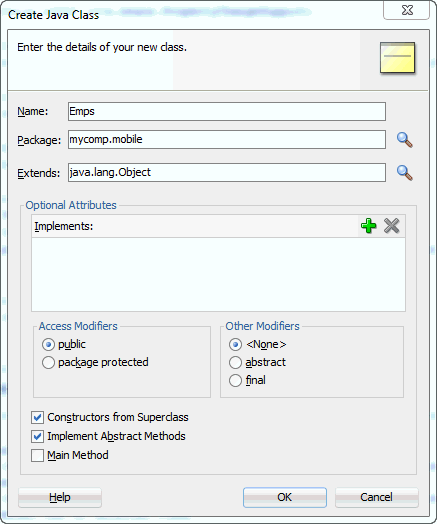Browse packages with the Package magnifier icon
Screen dimensions: 437x524
[x=405, y=140]
